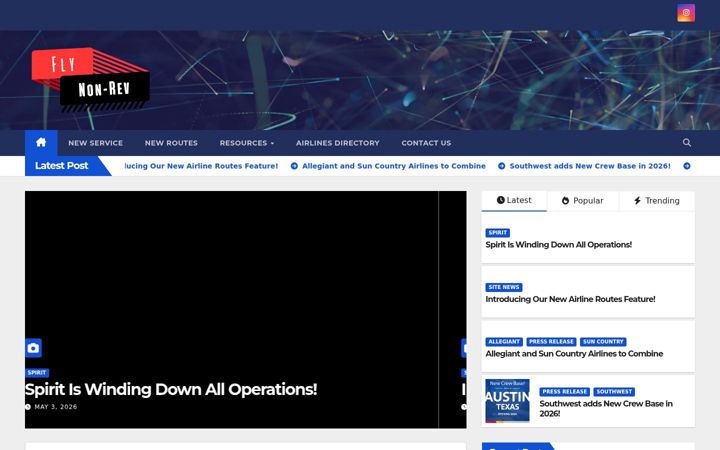Image resolution: width=720 pixels, height=450 pixels.
Task: Click clock icon beside May 3, 2026
Action: (x=28, y=407)
